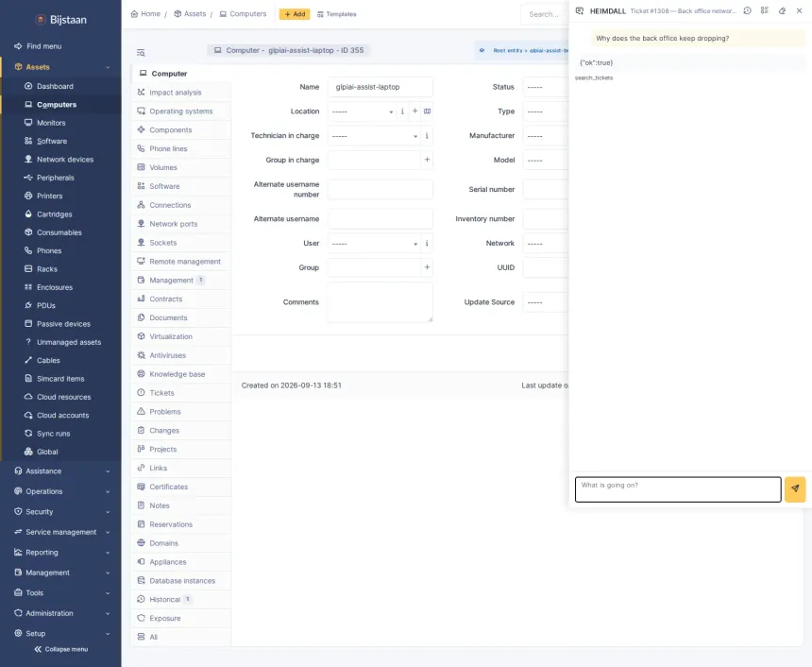Open Monitors in Assets menu
Viewport: 812px width, 667px height.
pos(61,123)
